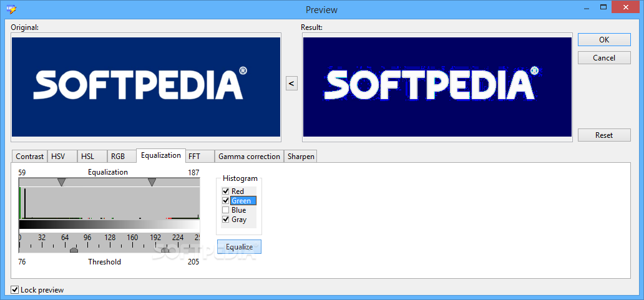
Task: Toggle the Gray histogram checkbox
Action: tap(225, 220)
